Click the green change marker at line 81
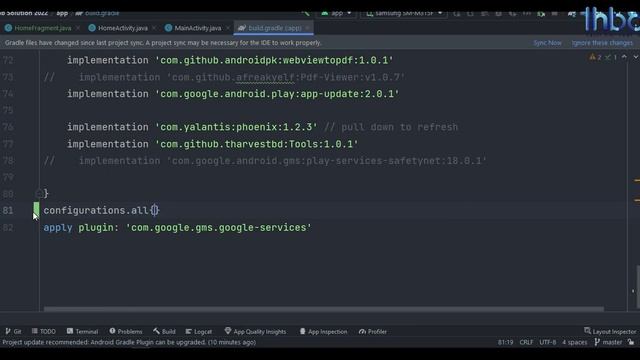Viewport: 640px width, 360px height. point(36,210)
